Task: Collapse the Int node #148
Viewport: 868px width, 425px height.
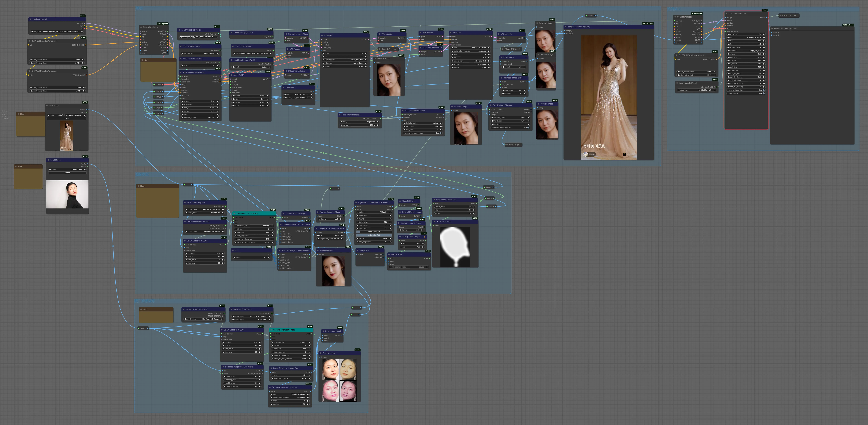Action: 233,251
